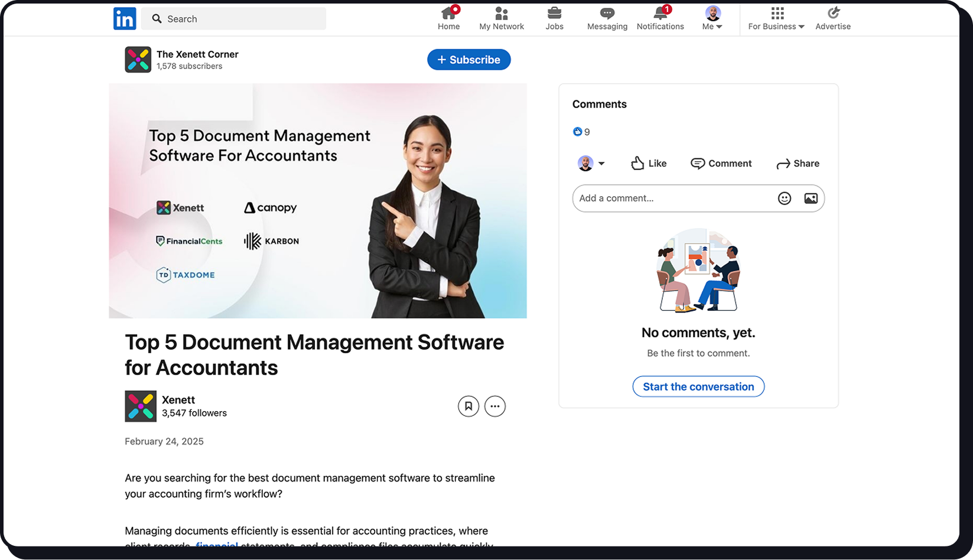Open Messaging
Viewport: 973px width, 560px height.
coord(607,18)
